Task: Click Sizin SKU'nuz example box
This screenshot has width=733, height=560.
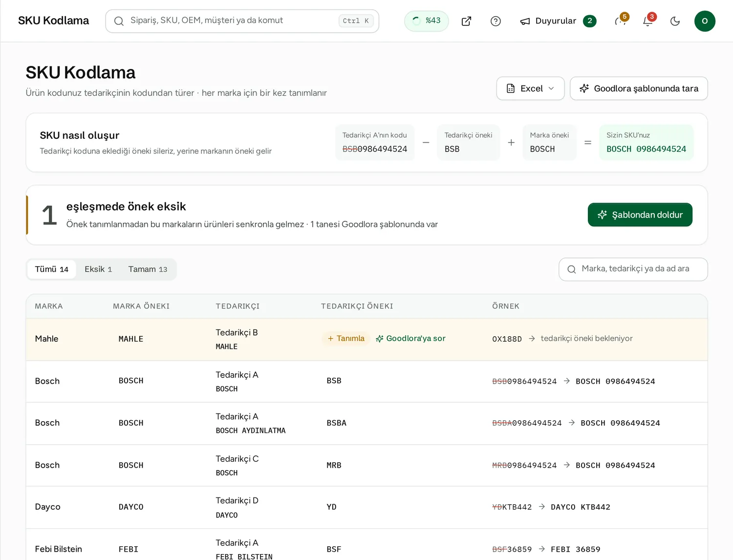Action: (646, 142)
